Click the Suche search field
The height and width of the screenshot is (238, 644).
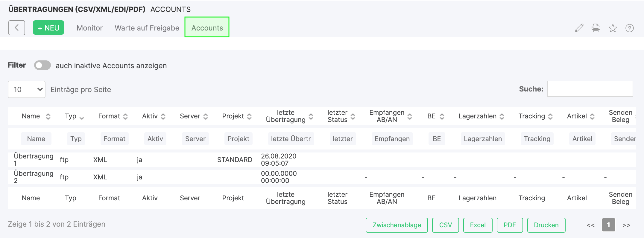[590, 89]
